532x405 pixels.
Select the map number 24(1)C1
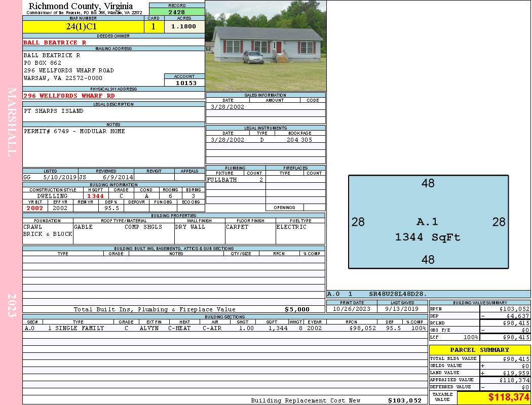[81, 26]
